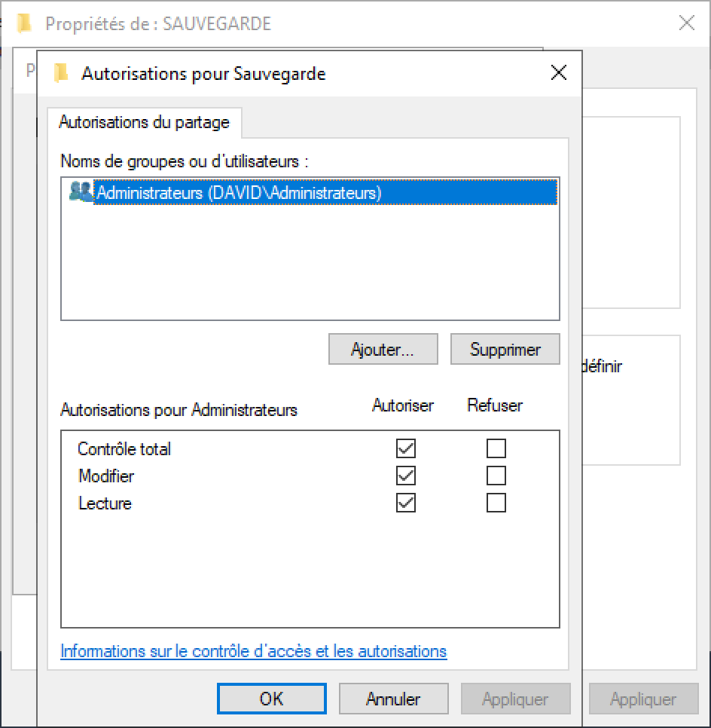Click the Autoriser column header
The height and width of the screenshot is (728, 711).
tap(403, 405)
